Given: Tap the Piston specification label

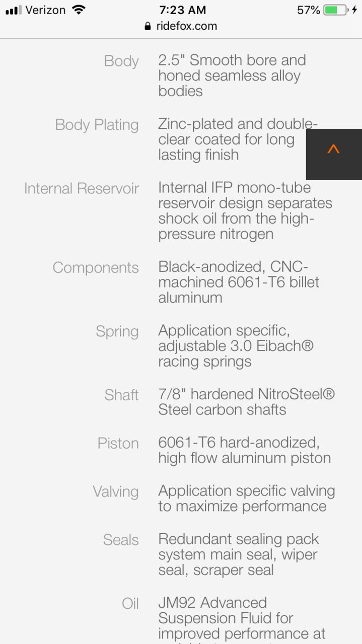Looking at the screenshot, I should (x=118, y=443).
